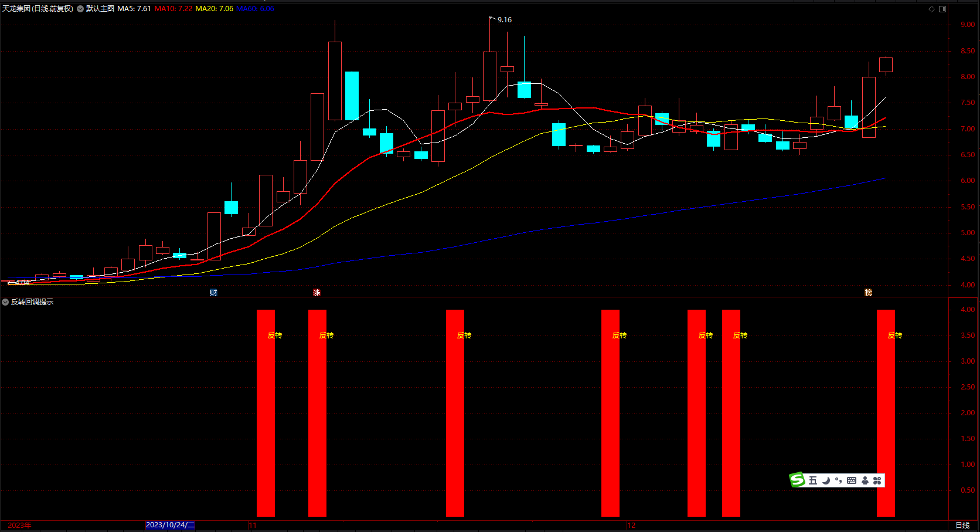Click the 默认主图 indicator label
The width and height of the screenshot is (980, 532).
point(100,9)
